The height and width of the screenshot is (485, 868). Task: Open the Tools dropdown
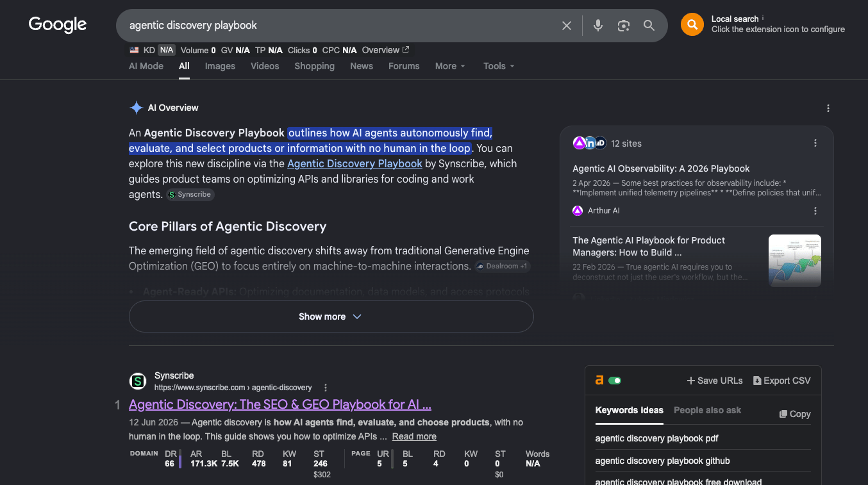pos(499,66)
